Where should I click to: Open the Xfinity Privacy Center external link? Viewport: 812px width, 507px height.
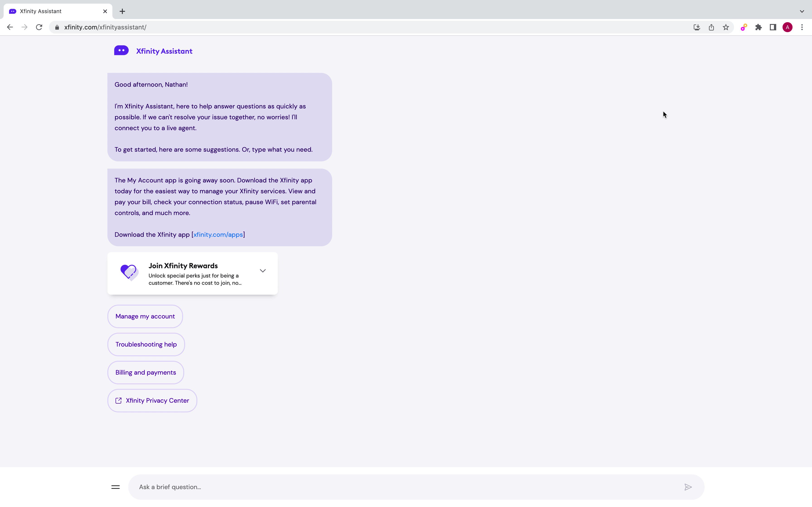152,400
